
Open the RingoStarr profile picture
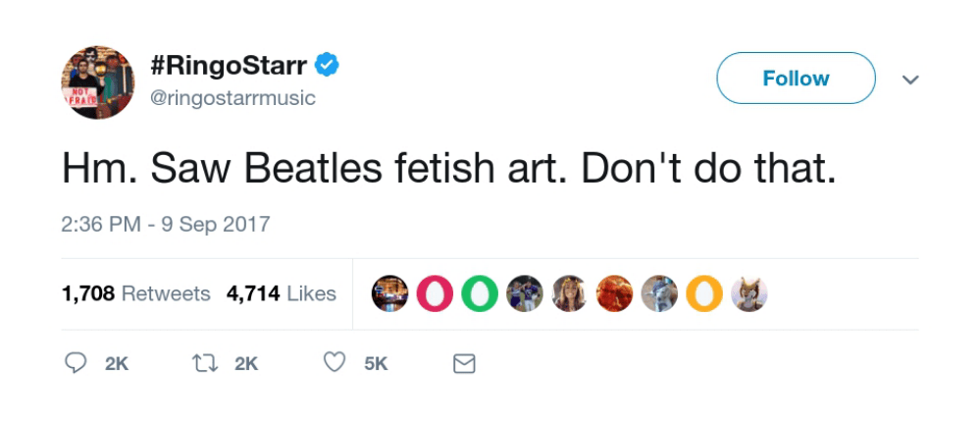pos(96,80)
